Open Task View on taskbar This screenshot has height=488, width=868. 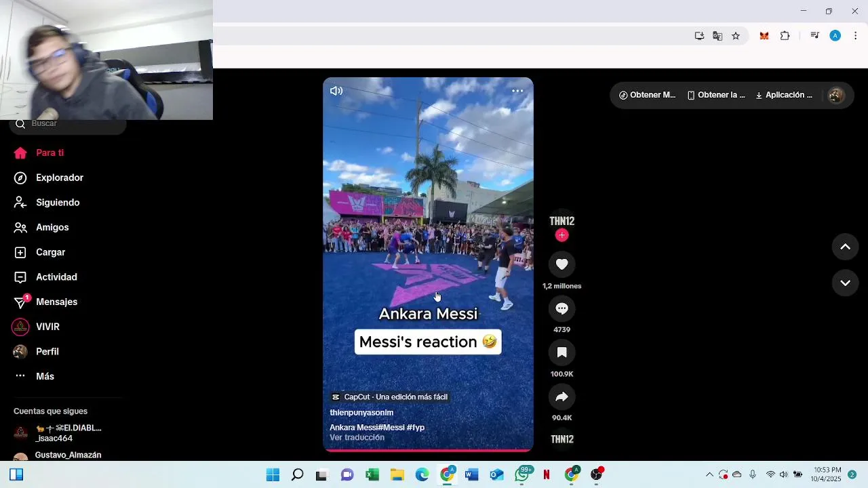click(x=321, y=474)
